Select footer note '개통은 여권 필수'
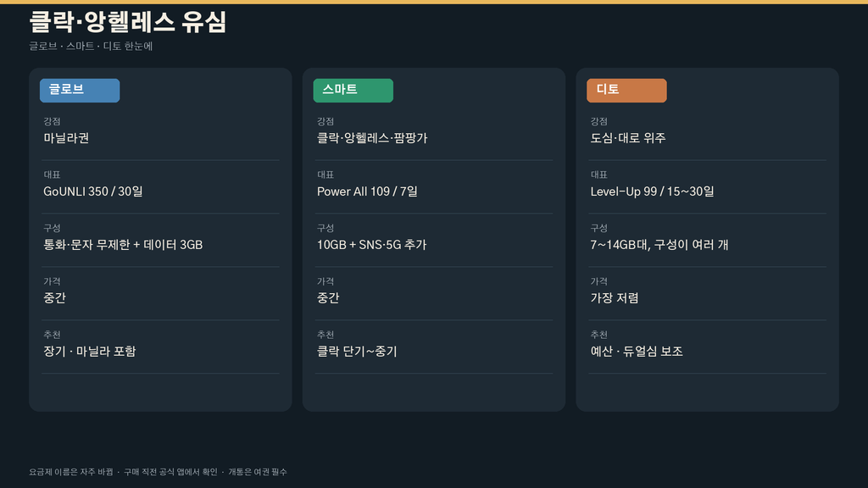The image size is (868, 488). click(258, 472)
